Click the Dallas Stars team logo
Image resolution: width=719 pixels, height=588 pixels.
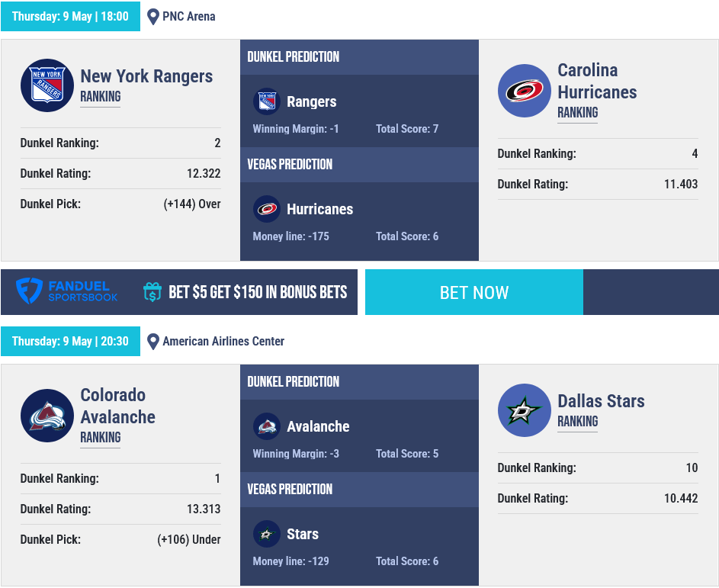click(524, 410)
